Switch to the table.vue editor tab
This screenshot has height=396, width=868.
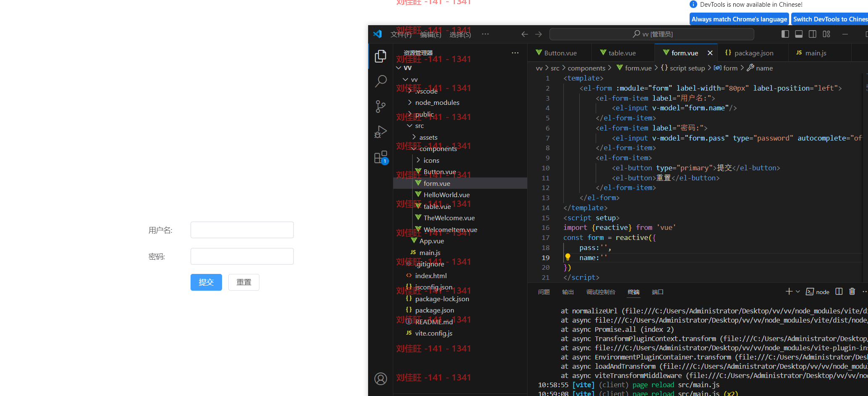623,53
